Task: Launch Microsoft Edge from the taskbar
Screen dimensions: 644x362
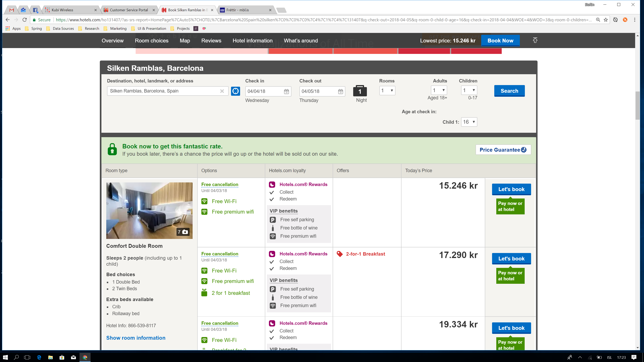Action: click(39, 357)
